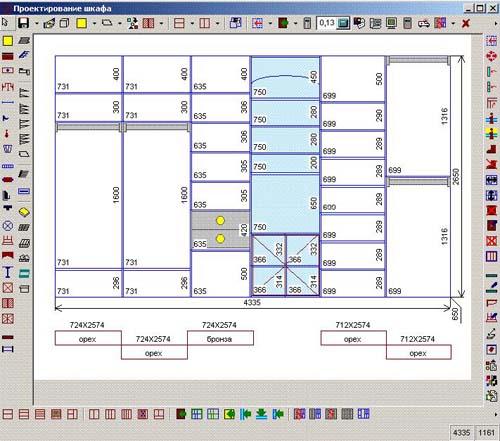Click the floppy disk save icon

(x=23, y=23)
